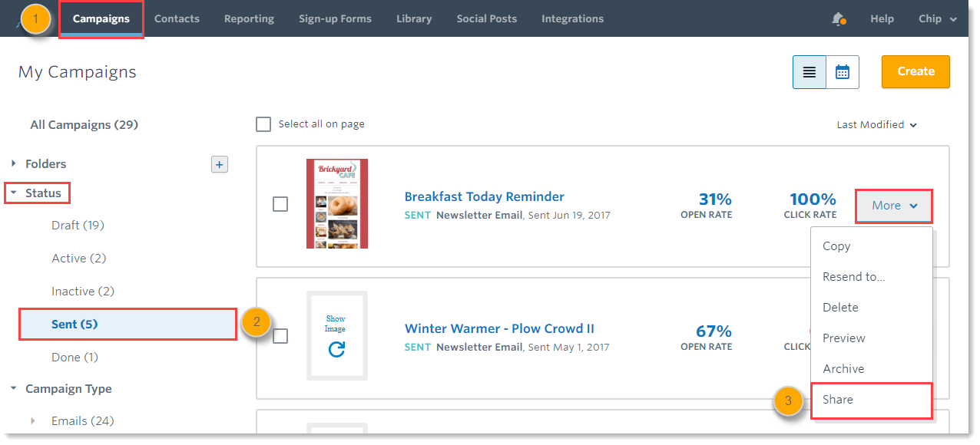Select the Winter Warmer campaign checkbox
This screenshot has width=980, height=445.
(x=281, y=336)
